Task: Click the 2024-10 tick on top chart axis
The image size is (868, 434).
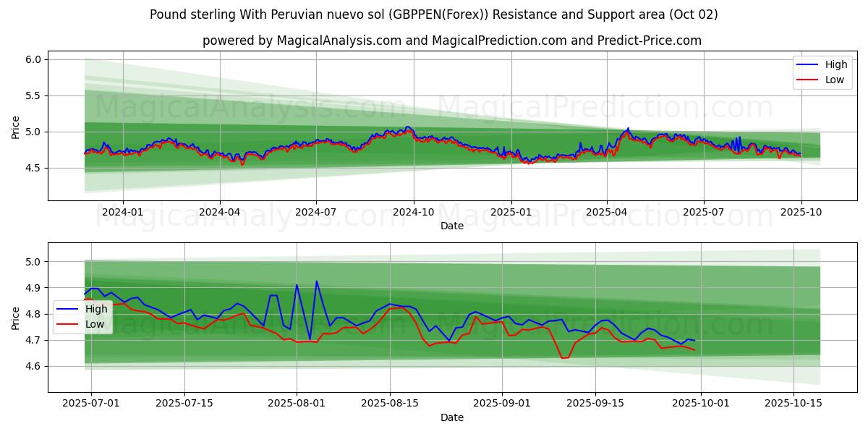Action: [414, 212]
